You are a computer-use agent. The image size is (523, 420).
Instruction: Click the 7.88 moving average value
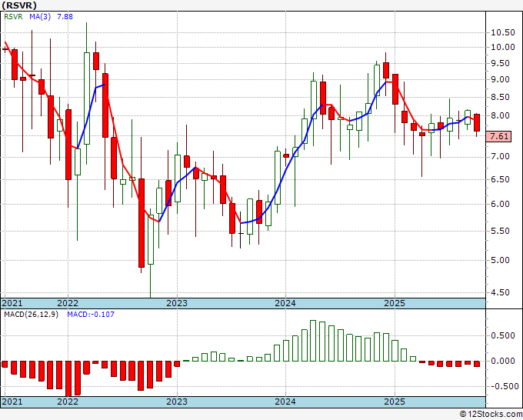(65, 17)
